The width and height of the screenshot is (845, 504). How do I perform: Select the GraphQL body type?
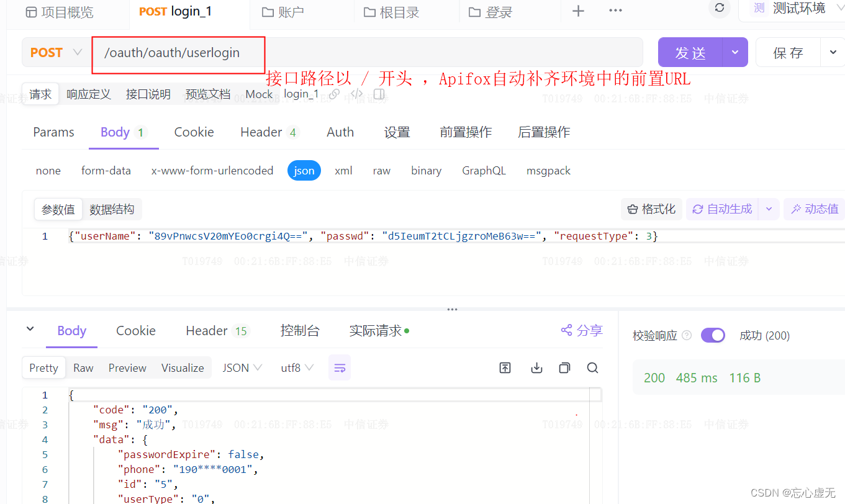(x=484, y=171)
